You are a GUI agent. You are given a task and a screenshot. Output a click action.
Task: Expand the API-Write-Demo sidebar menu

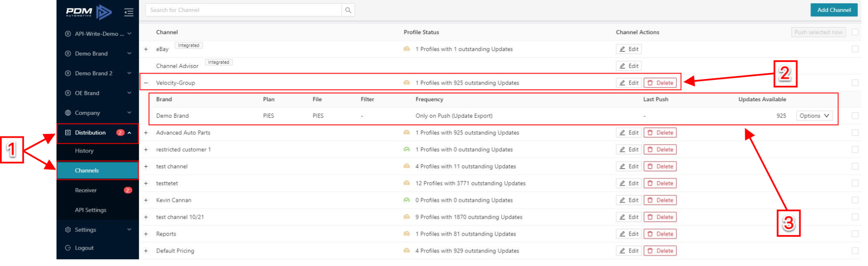click(x=98, y=34)
